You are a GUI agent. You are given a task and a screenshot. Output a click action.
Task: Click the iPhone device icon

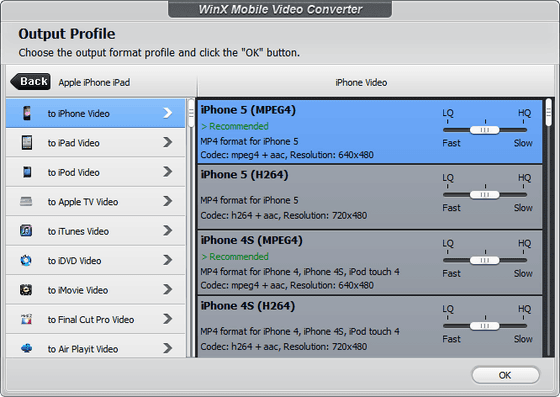click(x=27, y=113)
